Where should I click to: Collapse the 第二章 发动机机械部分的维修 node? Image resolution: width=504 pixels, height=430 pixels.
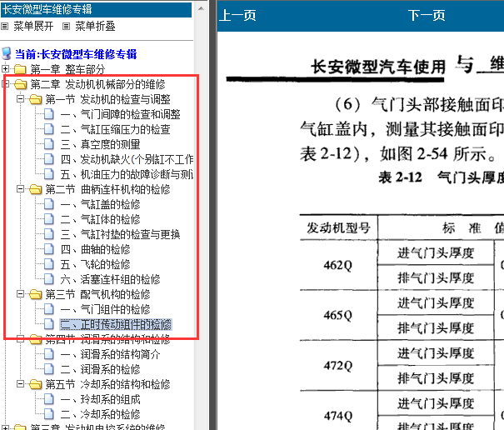tap(6, 84)
